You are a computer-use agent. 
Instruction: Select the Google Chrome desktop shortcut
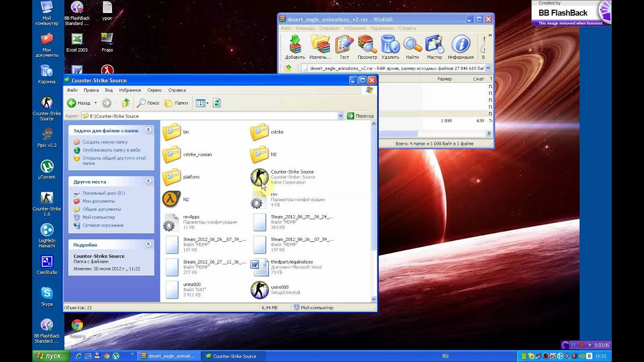coord(77,328)
